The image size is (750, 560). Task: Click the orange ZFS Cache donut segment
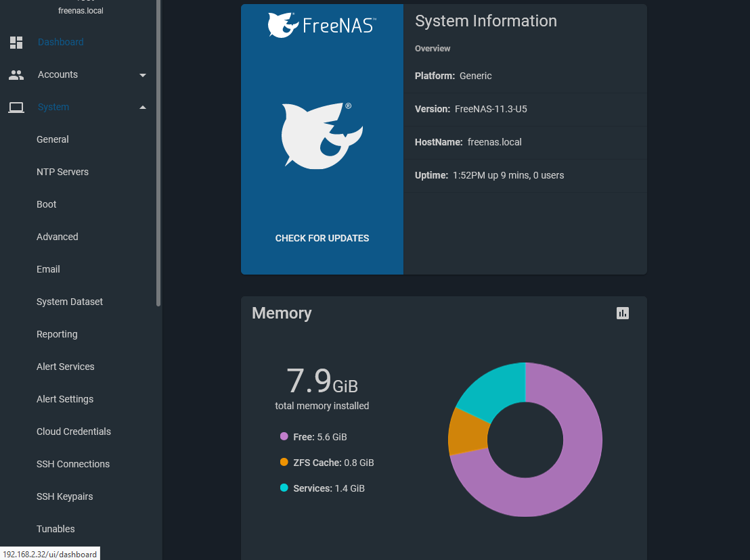tap(468, 433)
